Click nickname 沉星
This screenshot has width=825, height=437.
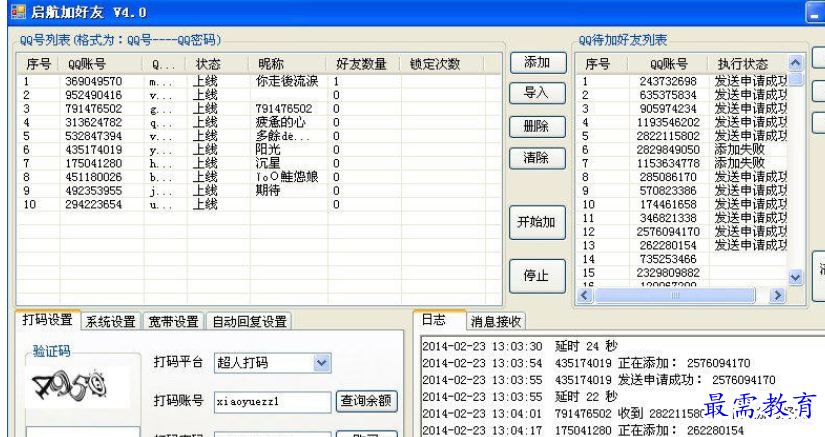coord(268,164)
